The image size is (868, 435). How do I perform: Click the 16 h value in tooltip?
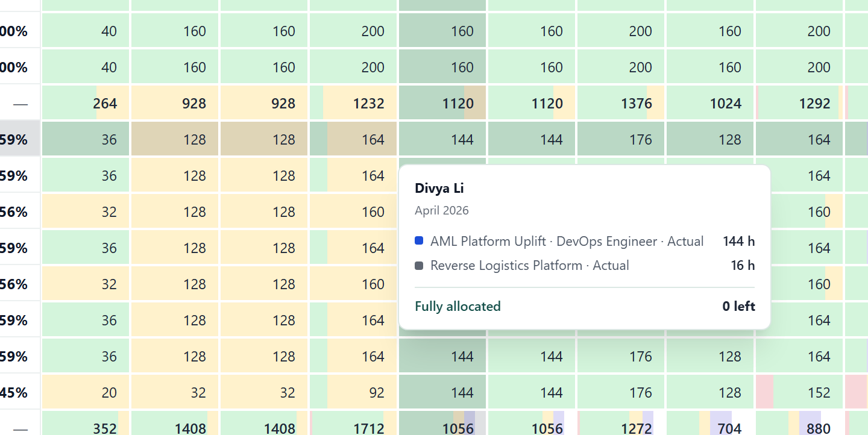pyautogui.click(x=743, y=265)
